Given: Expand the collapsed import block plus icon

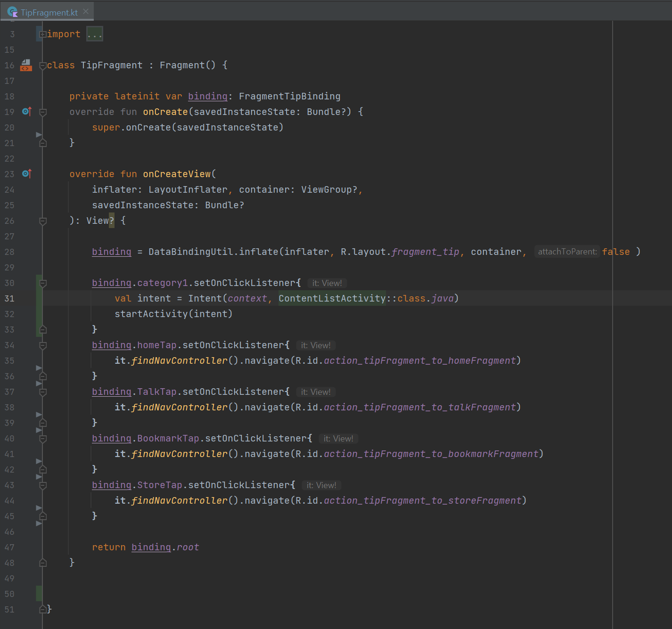Looking at the screenshot, I should tap(43, 34).
